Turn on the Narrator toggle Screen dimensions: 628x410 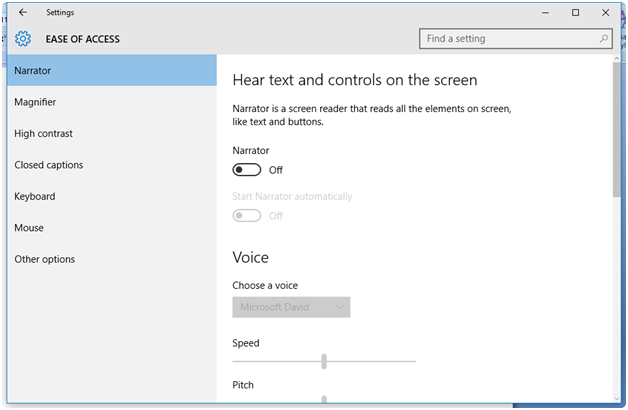pos(247,170)
